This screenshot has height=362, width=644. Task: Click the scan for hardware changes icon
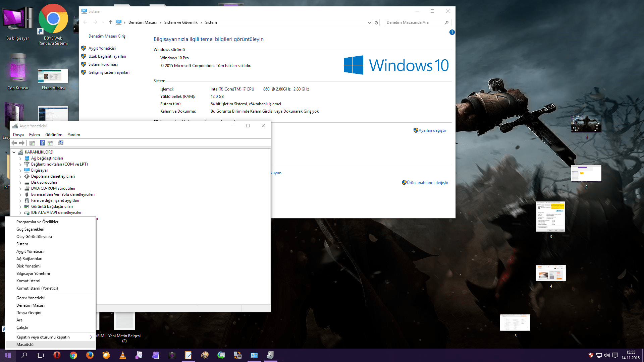[61, 143]
